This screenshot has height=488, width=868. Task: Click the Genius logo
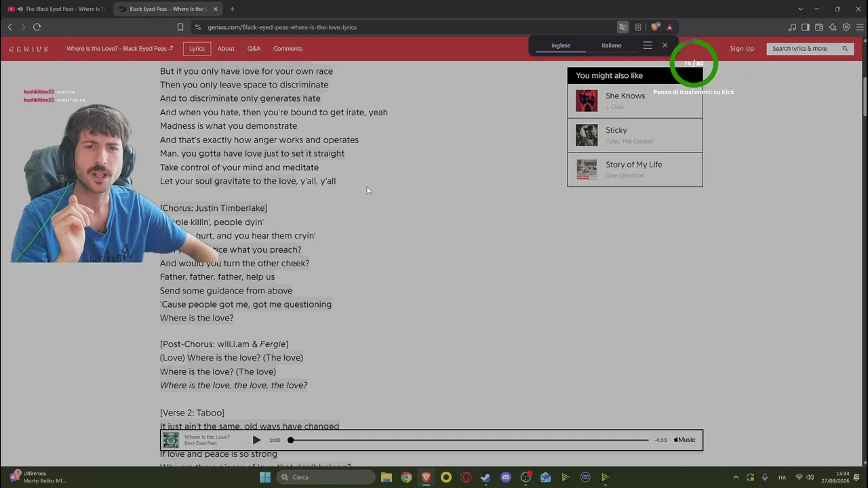click(x=28, y=49)
